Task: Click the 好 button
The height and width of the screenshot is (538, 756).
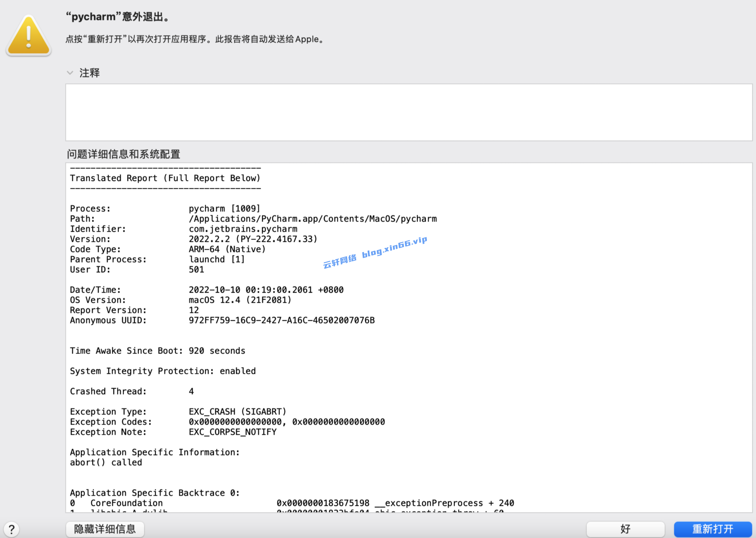Action: point(625,529)
